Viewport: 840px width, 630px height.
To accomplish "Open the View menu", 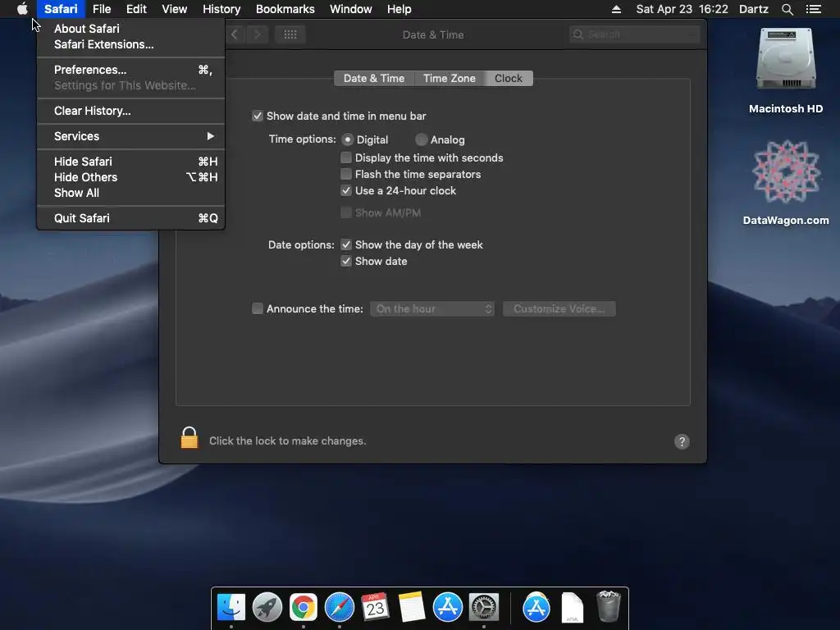I will [x=174, y=9].
